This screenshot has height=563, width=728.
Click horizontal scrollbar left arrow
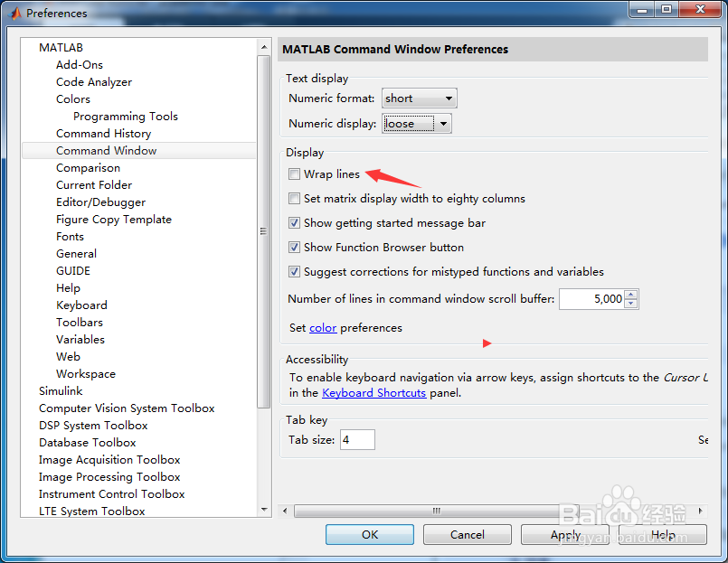(285, 511)
